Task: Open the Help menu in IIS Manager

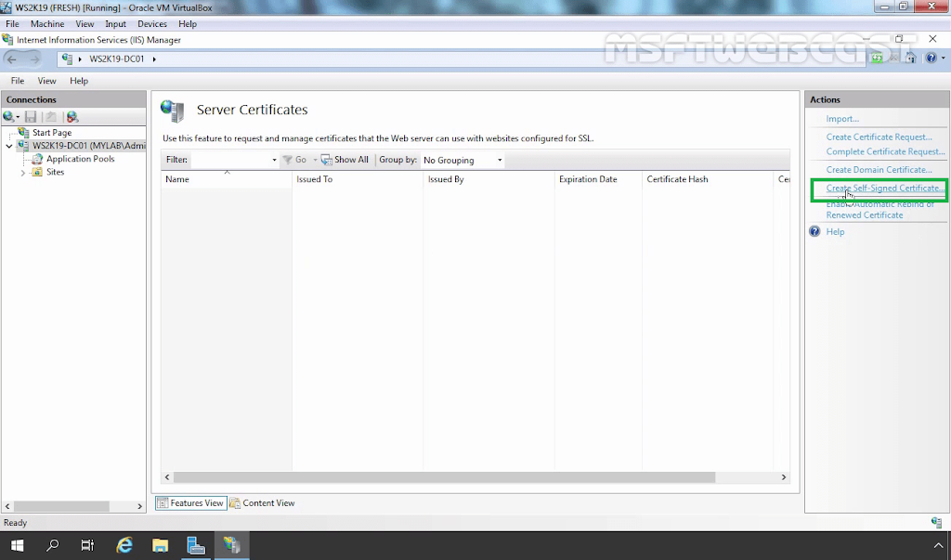Action: coord(79,81)
